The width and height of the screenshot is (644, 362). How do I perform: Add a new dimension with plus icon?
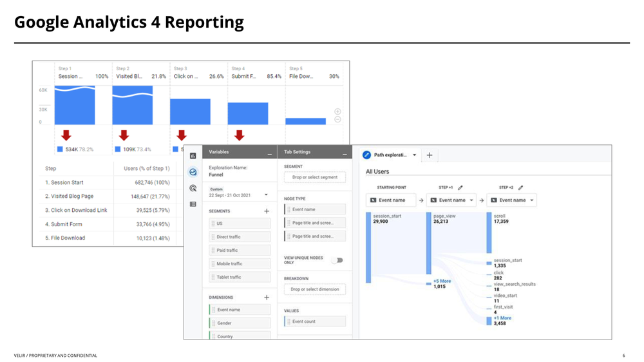pos(267,297)
